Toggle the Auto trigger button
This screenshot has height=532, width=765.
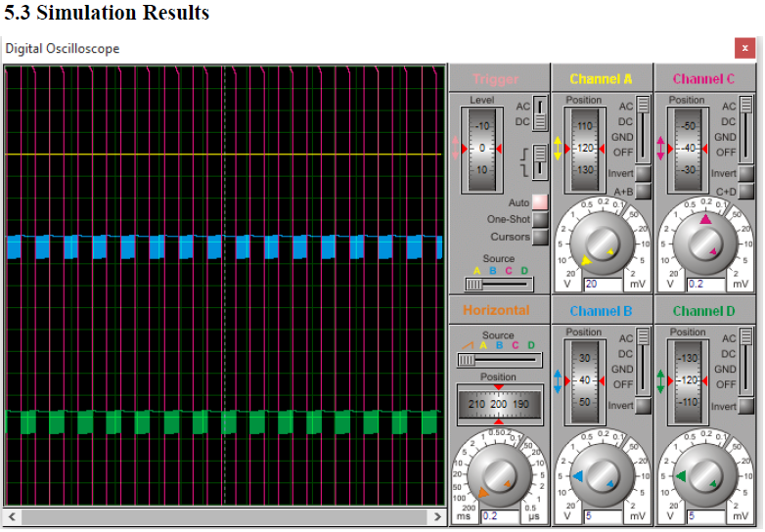[539, 202]
